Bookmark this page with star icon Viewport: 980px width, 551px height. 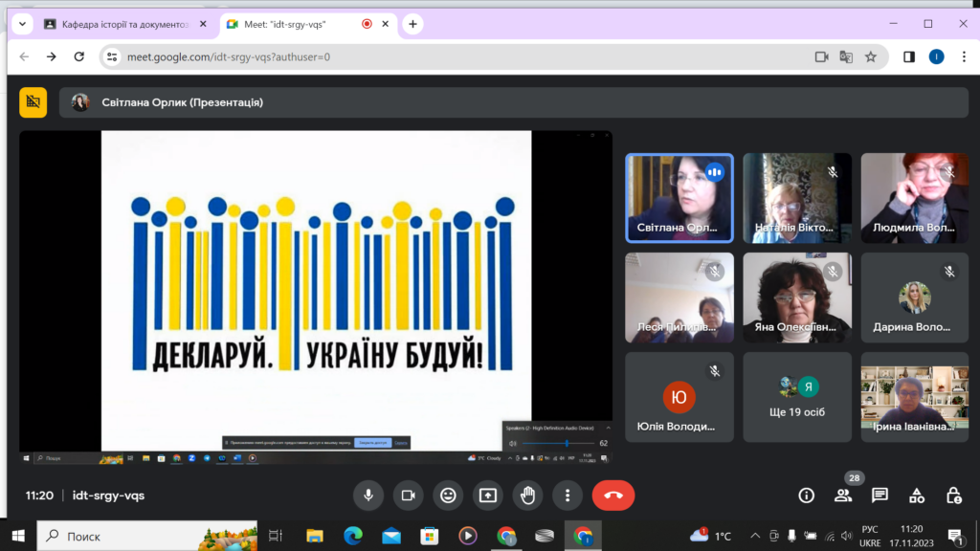pos(871,56)
